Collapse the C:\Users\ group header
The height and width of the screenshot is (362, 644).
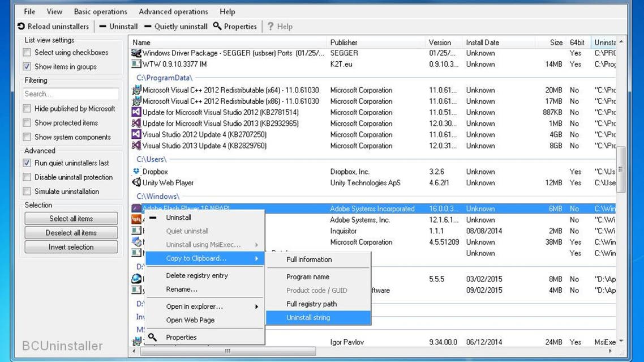(x=152, y=159)
